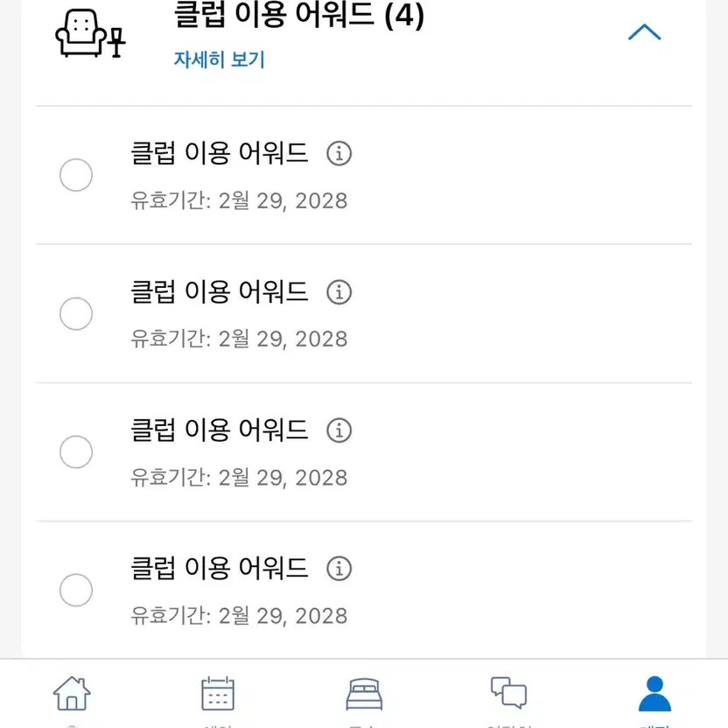Tap the 클럽 이용 어워드 (4) header title
The image size is (728, 728).
(298, 16)
